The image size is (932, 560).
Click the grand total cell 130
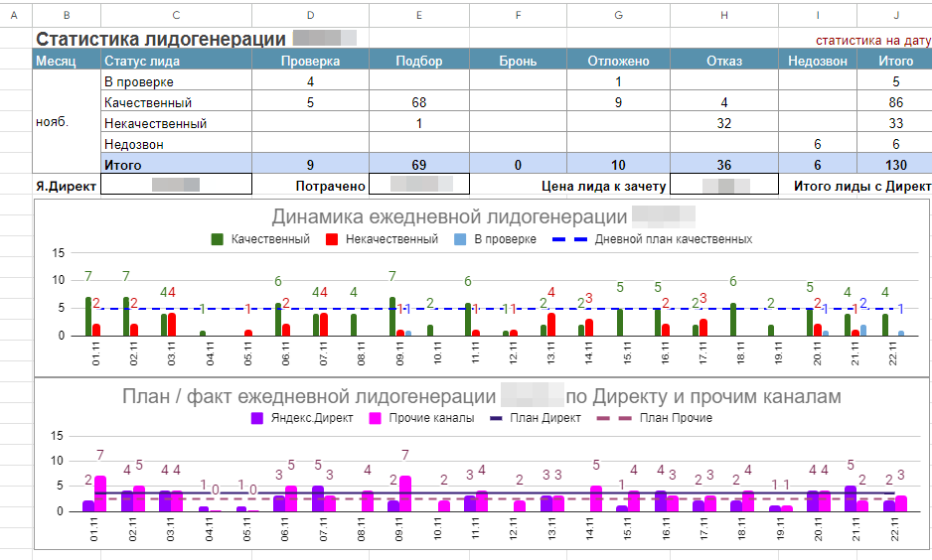894,163
